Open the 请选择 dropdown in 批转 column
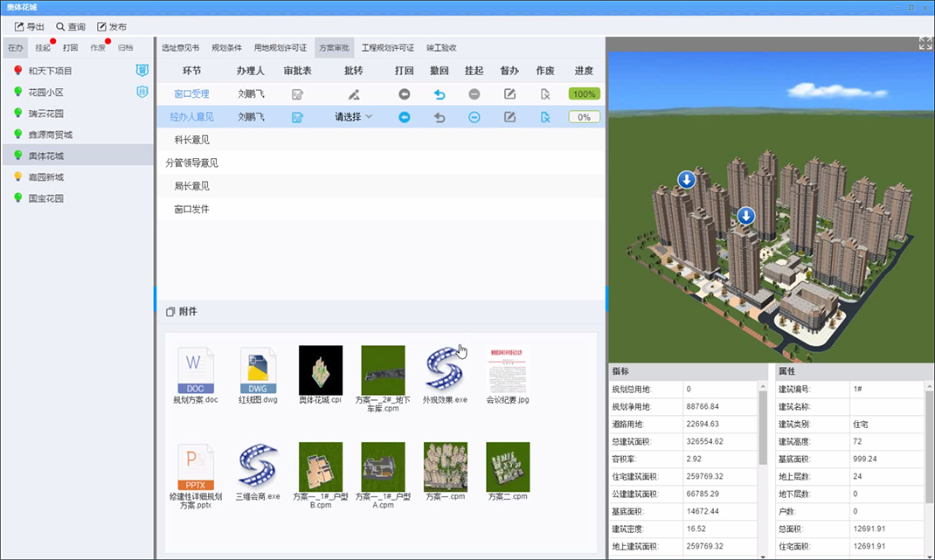The width and height of the screenshot is (935, 560). [352, 116]
